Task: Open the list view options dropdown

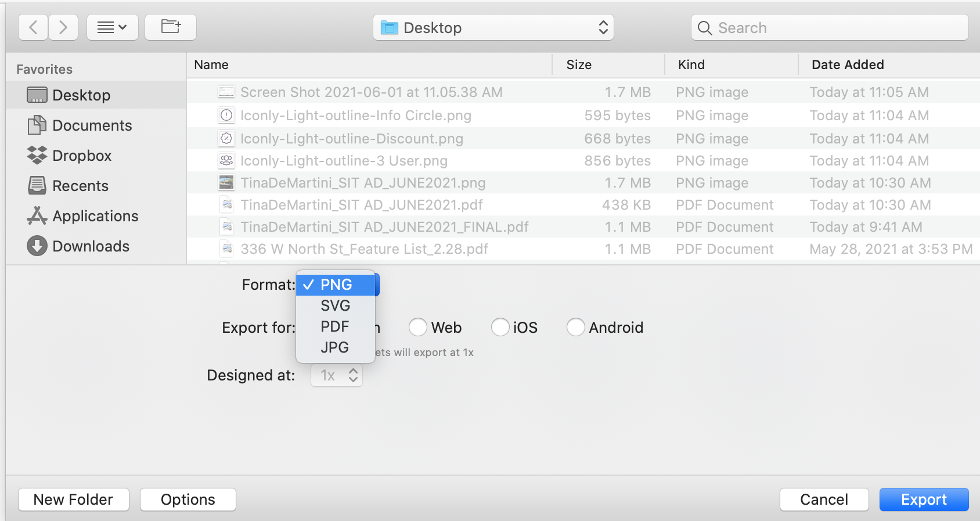Action: 112,27
